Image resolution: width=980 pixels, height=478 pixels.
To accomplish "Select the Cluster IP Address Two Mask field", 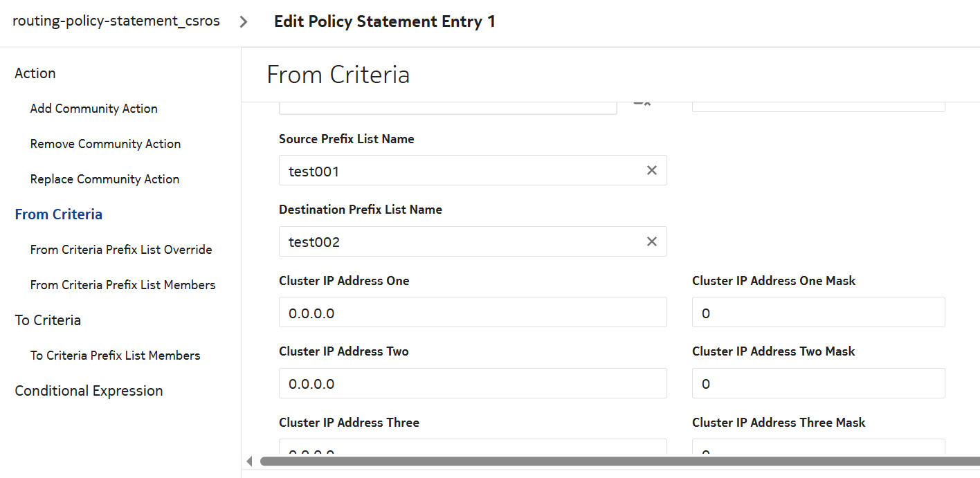I will [818, 383].
